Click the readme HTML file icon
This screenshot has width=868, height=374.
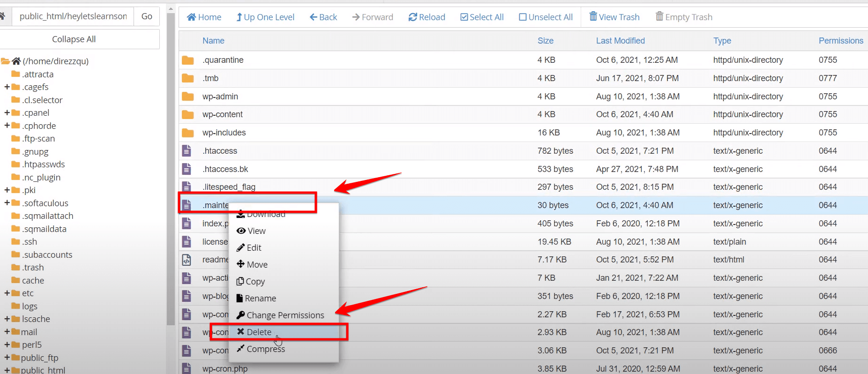187,260
